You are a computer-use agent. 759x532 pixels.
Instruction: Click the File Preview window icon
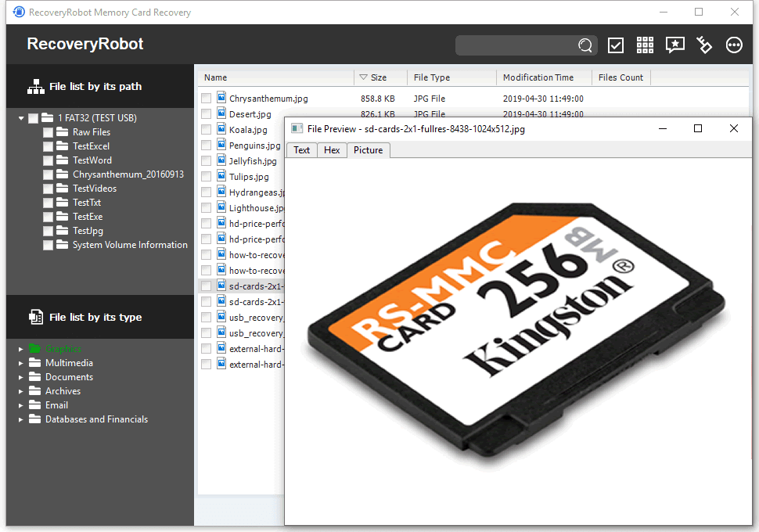297,129
